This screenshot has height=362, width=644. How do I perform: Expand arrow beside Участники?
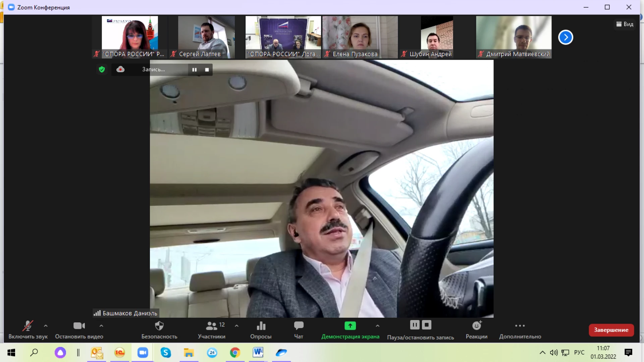(237, 326)
